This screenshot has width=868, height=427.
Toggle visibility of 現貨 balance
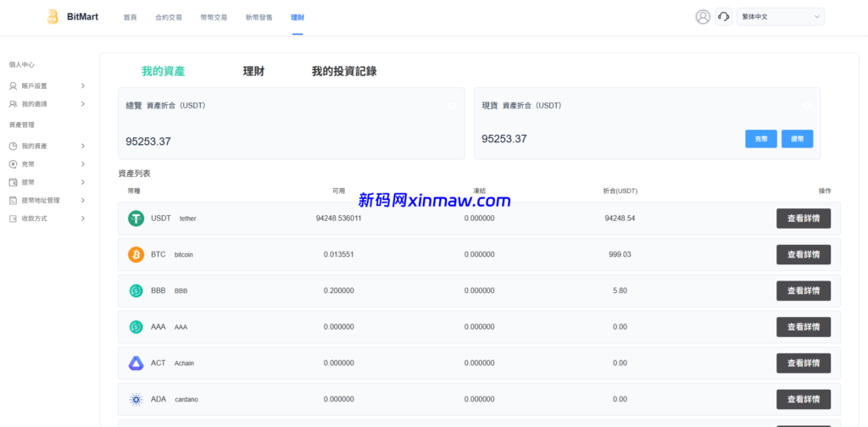click(x=808, y=105)
